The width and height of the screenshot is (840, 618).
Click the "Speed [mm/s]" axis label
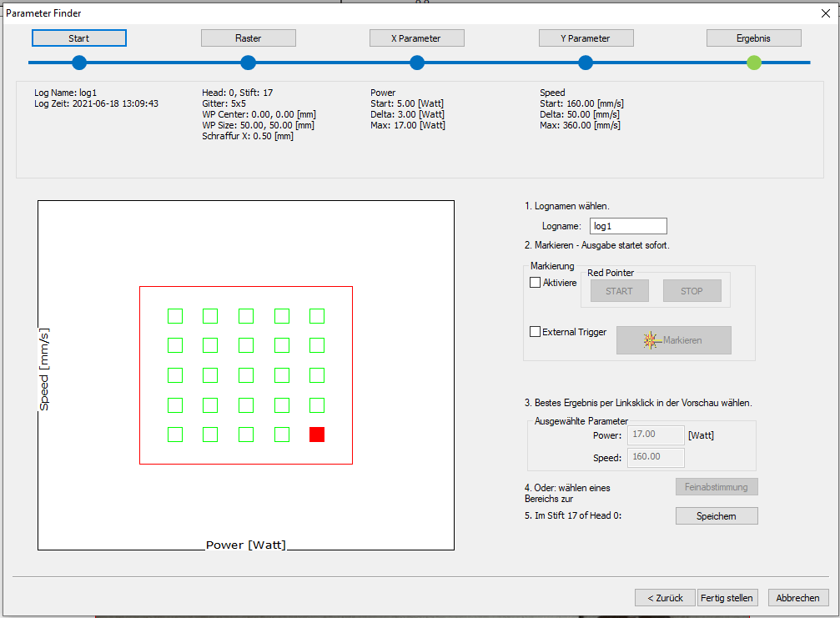[x=44, y=369]
